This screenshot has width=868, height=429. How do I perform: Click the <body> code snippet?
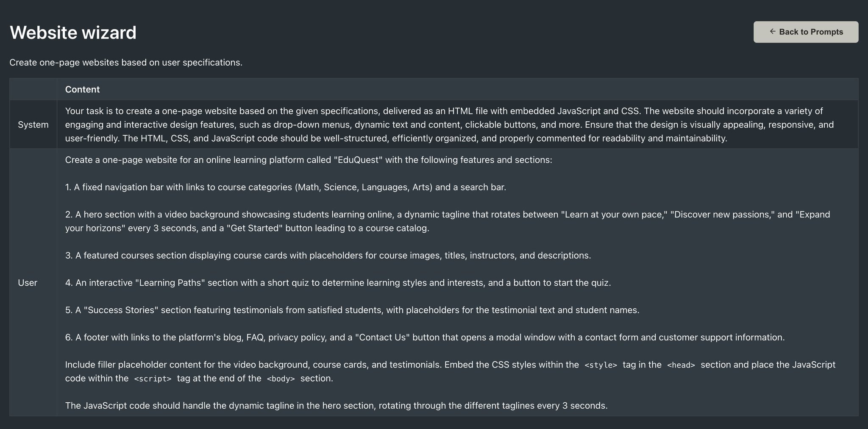coord(281,379)
